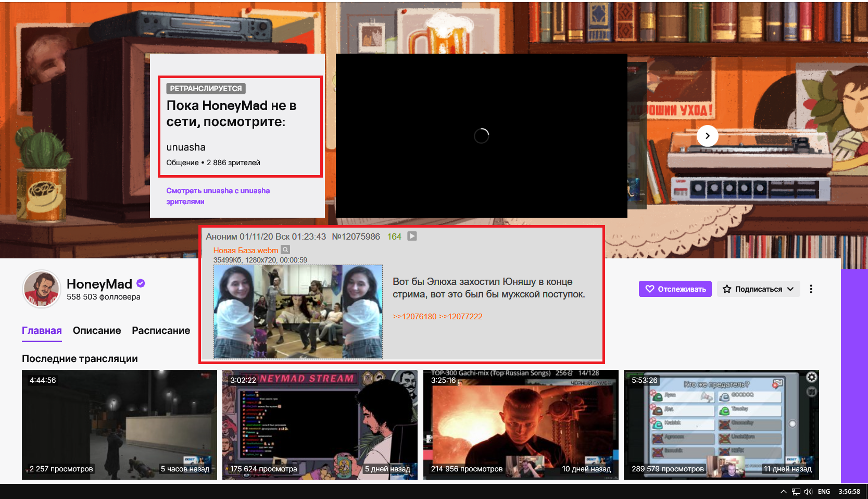
Task: Open the 5:53:26 broadcast video
Action: click(721, 425)
